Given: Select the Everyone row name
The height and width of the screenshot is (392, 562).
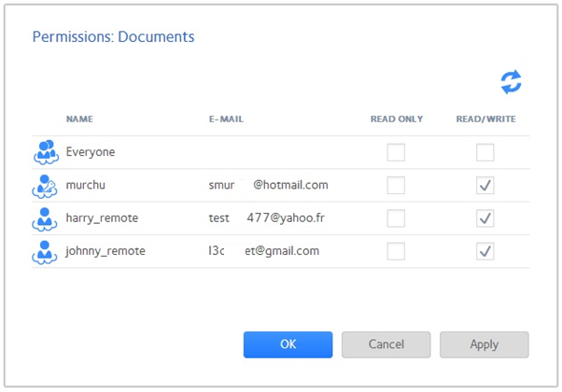Looking at the screenshot, I should click(90, 152).
